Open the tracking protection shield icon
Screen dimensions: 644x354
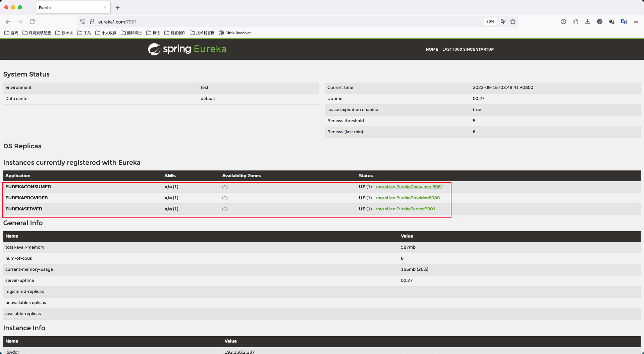(83, 21)
